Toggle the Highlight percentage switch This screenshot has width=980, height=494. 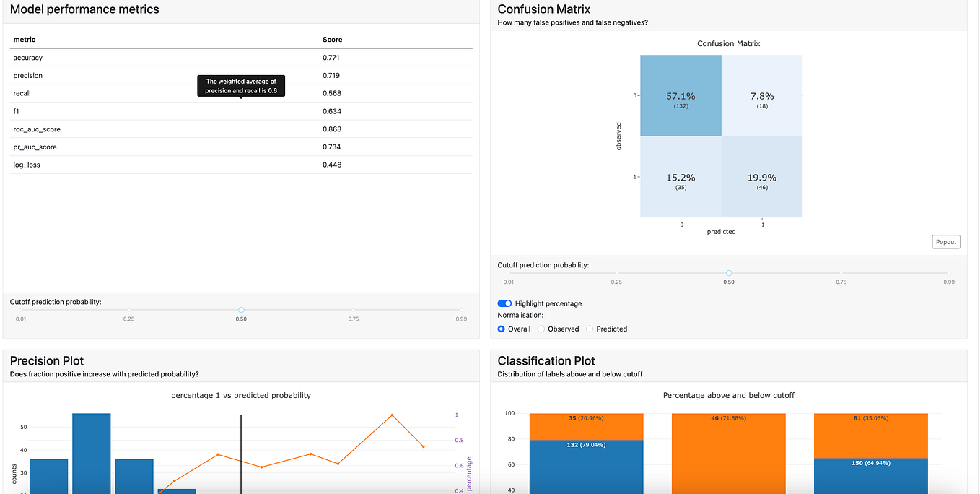(x=504, y=303)
